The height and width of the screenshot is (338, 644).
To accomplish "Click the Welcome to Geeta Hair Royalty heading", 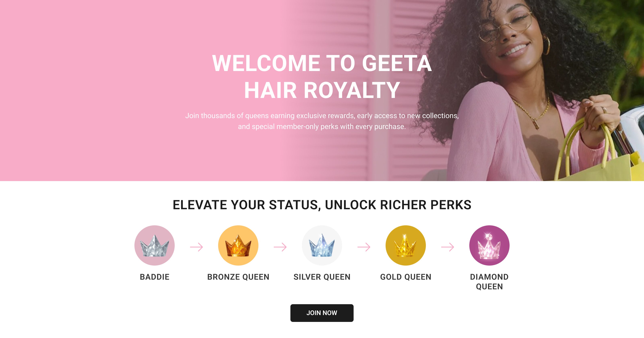I will coord(322,76).
